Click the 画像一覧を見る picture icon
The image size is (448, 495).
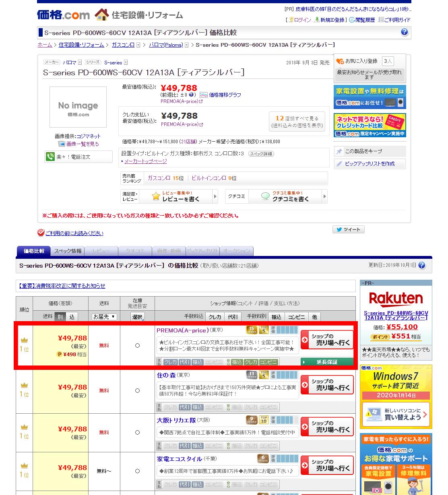pyautogui.click(x=62, y=144)
